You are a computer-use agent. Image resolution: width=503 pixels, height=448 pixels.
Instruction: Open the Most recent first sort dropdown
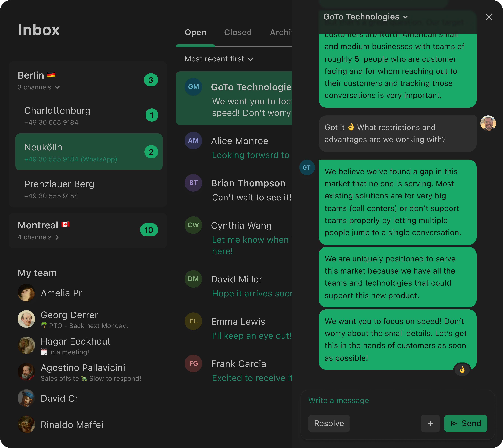[x=219, y=59]
